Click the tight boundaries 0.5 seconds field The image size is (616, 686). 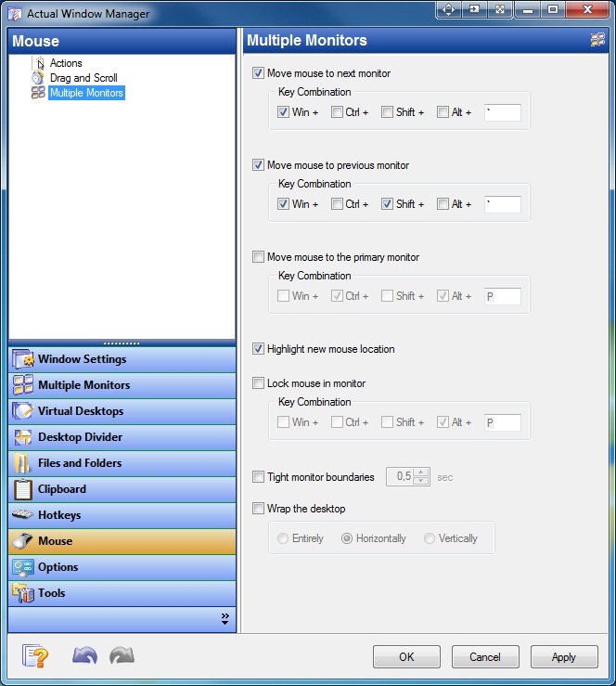(400, 476)
